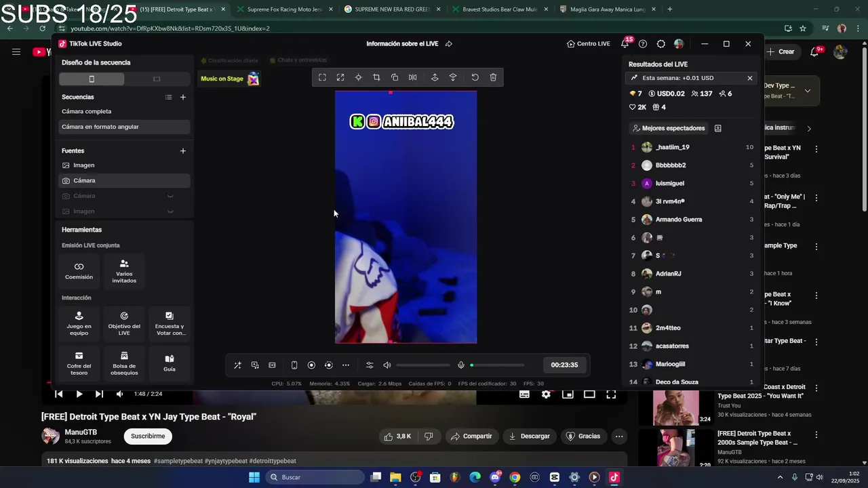Screen dimensions: 868x488
Task: Open audio mixer sliders settings icon
Action: [370, 365]
